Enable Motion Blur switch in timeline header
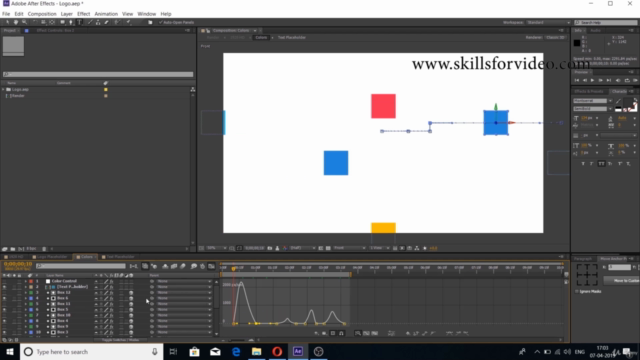The width and height of the screenshot is (640, 360). [x=183, y=266]
